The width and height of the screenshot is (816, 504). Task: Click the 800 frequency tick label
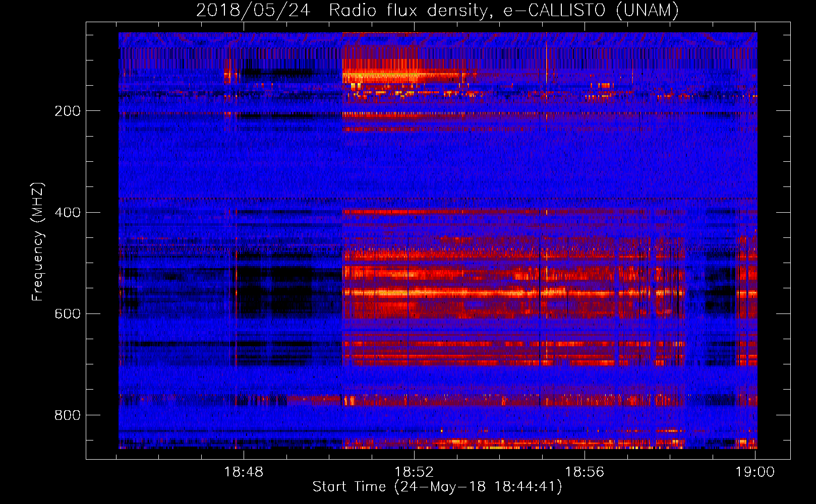pyautogui.click(x=68, y=415)
